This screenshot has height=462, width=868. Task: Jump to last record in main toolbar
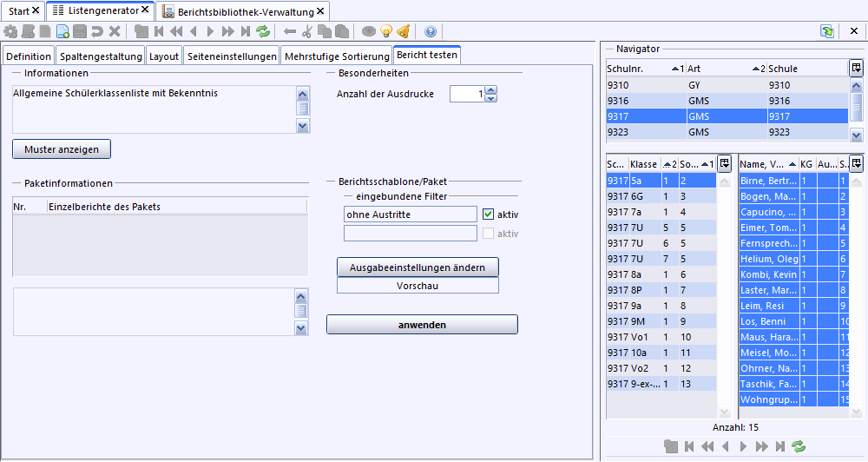coord(246,31)
